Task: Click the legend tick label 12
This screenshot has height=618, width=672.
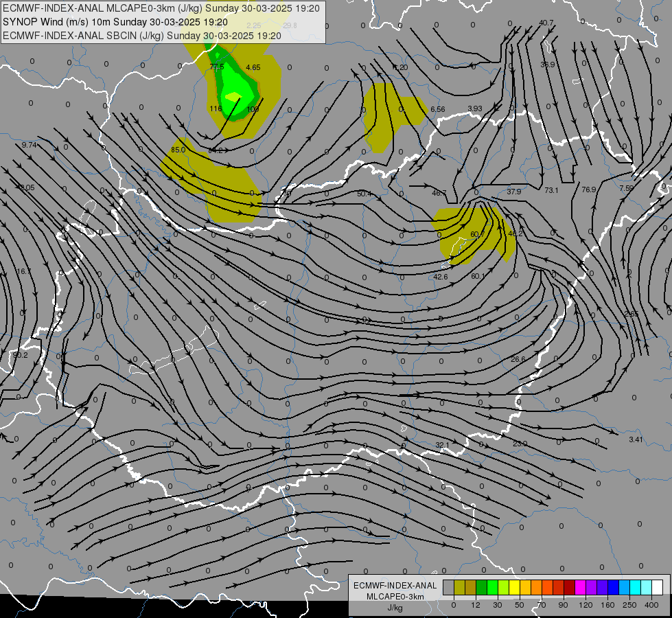Action: 475,605
